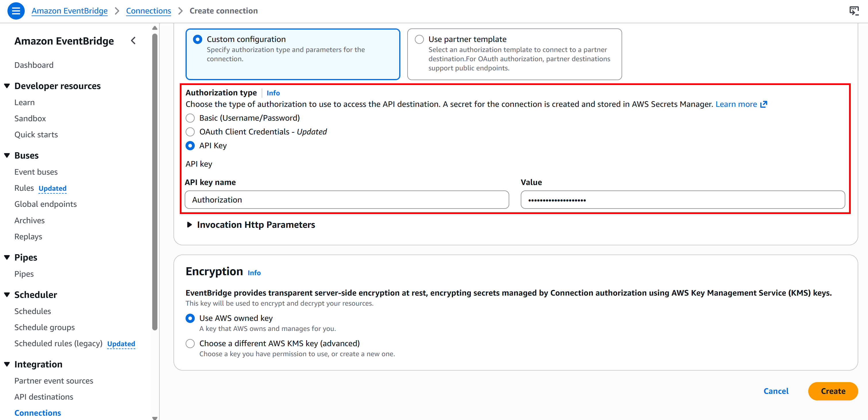Click the screen capture icon top right

(855, 10)
